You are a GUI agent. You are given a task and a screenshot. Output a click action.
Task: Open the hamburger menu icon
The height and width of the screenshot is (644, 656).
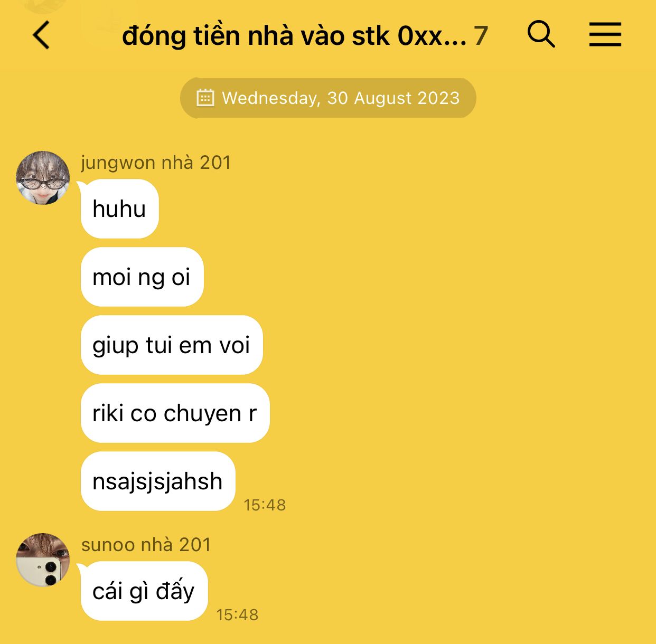[x=605, y=34]
